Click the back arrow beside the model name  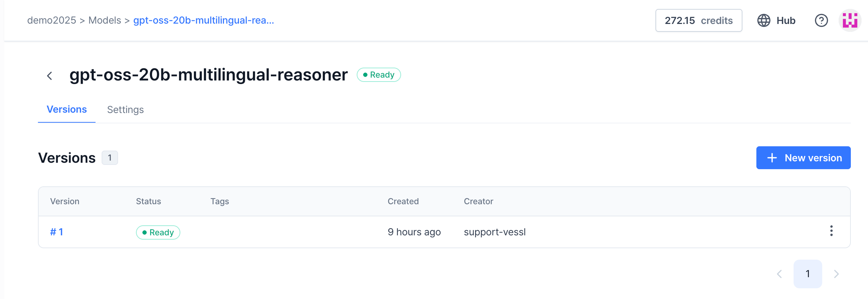pos(50,75)
